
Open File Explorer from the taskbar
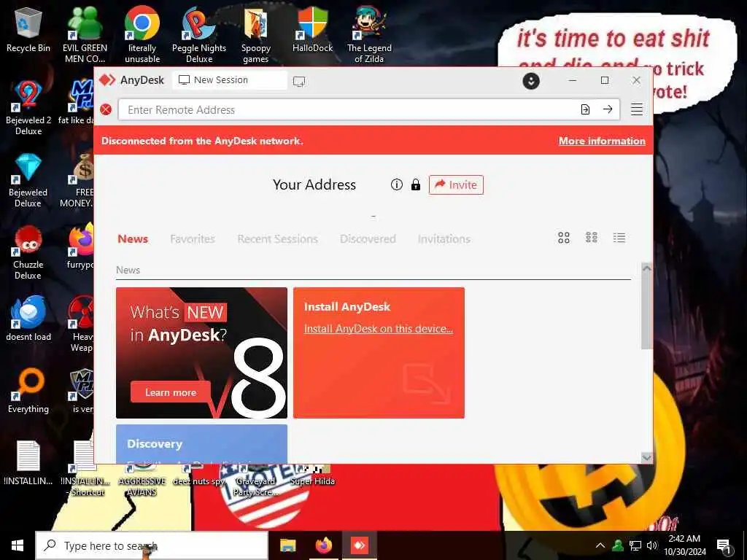click(287, 545)
